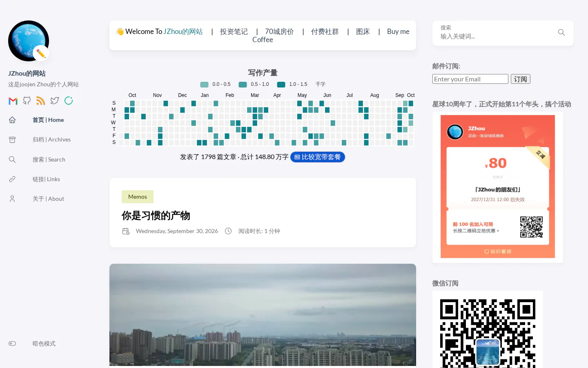This screenshot has height=368, width=588.
Task: Toggle the dark mode switch
Action: tap(12, 343)
